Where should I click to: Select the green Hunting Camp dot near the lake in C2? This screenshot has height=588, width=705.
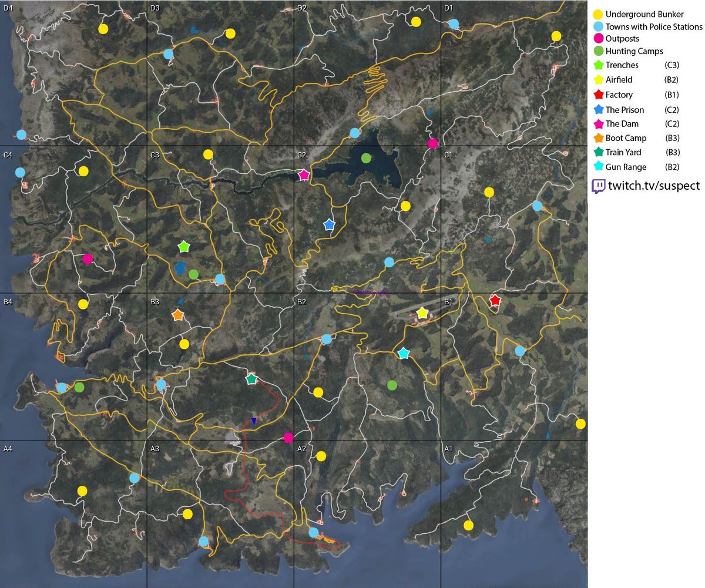(x=365, y=157)
